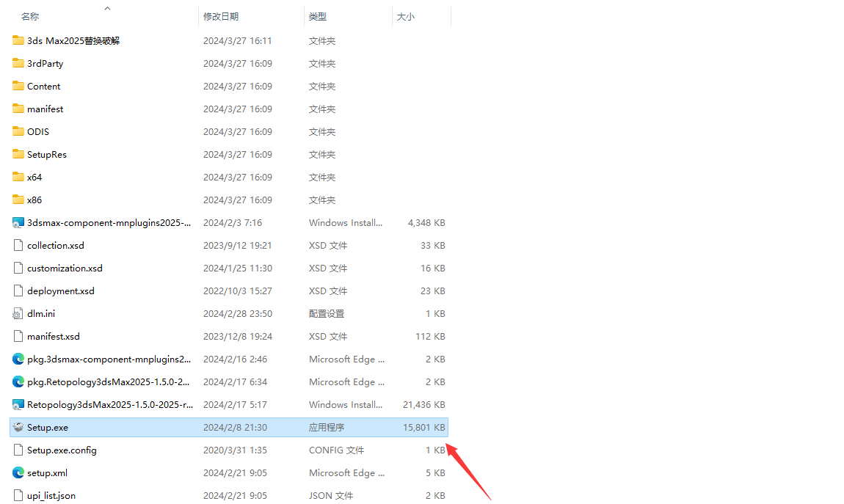Sort files by 修改日期 column header
The width and height of the screenshot is (844, 504).
tap(221, 16)
